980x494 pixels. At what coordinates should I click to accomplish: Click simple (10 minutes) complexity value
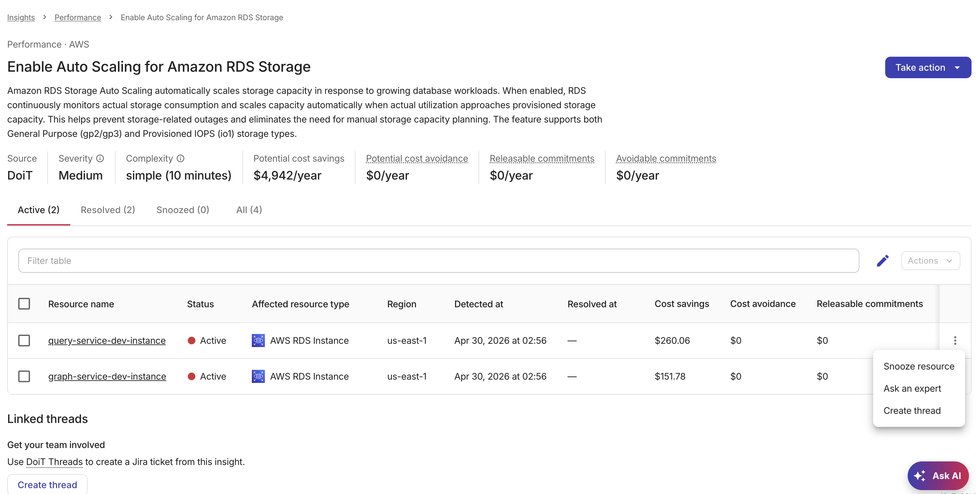(179, 175)
